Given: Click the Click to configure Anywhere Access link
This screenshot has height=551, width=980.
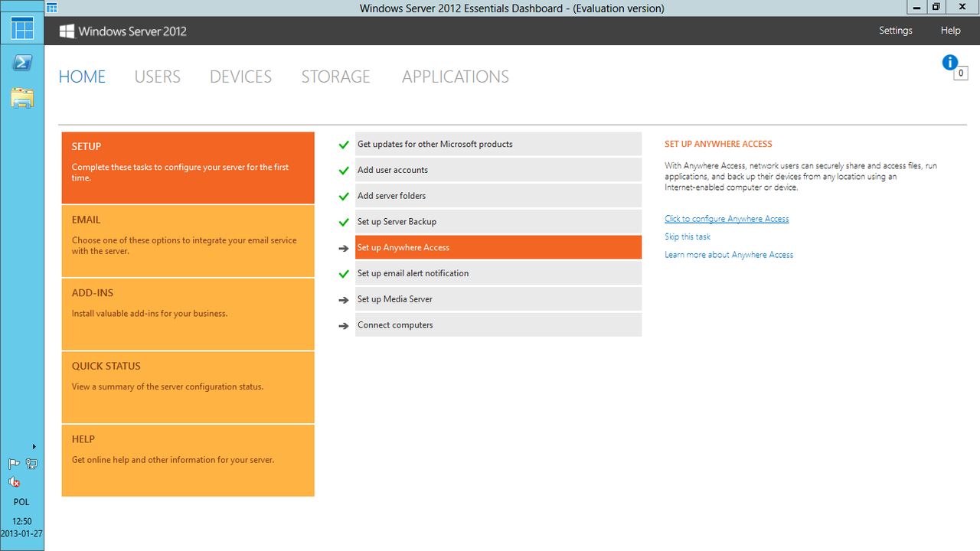Looking at the screenshot, I should pos(727,219).
